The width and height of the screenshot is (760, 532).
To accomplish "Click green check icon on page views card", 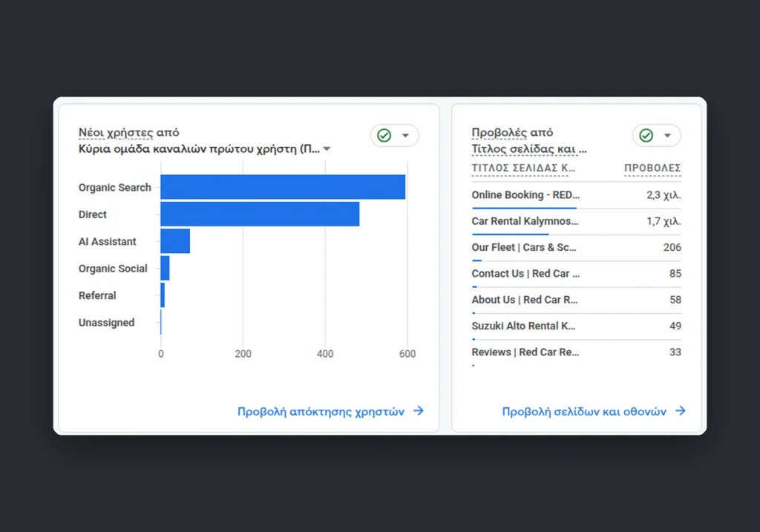I will coord(646,135).
